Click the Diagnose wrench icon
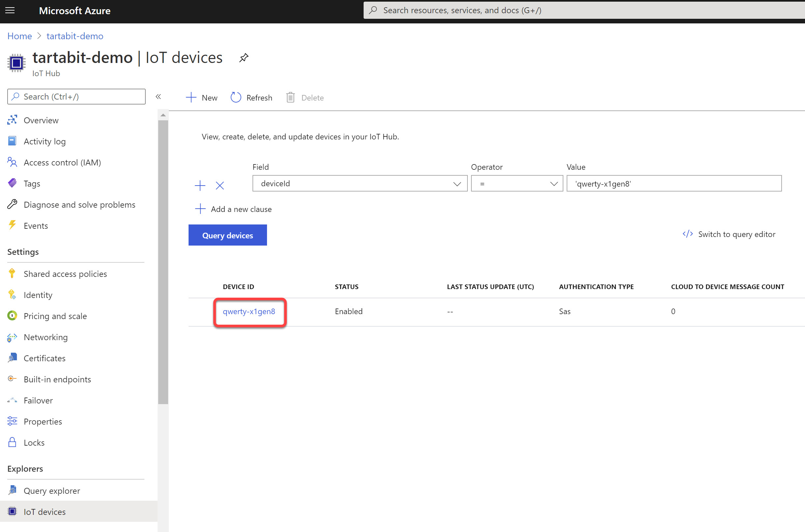Viewport: 805px width, 532px height. tap(12, 204)
